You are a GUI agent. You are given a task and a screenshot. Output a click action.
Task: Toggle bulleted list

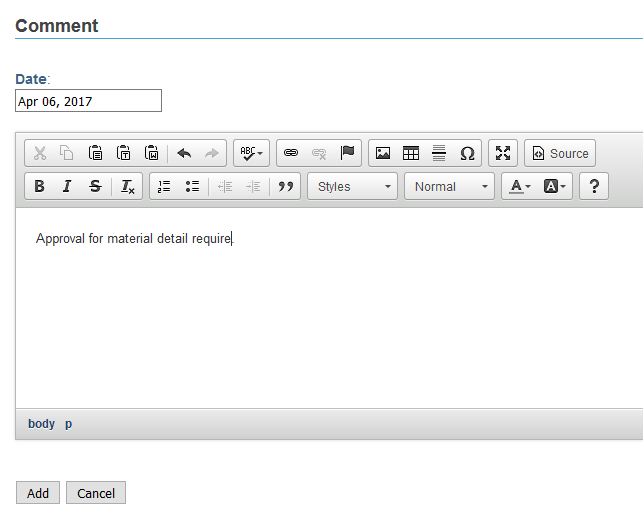pyautogui.click(x=192, y=186)
